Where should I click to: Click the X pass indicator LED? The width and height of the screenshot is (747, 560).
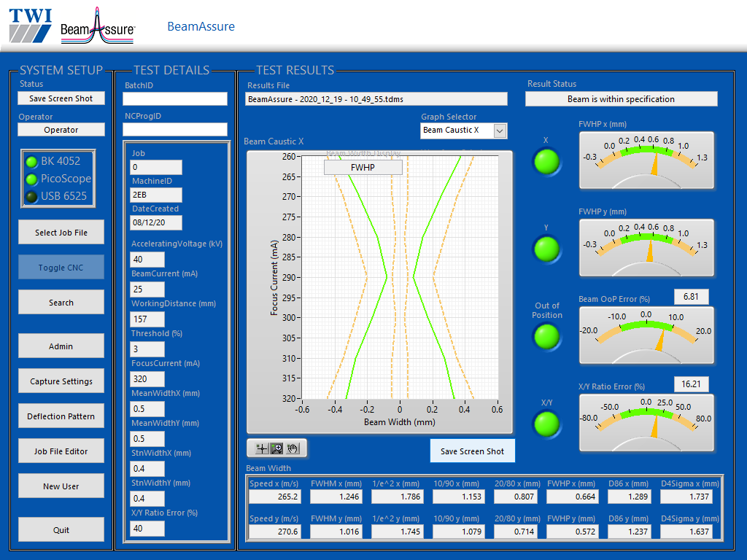pyautogui.click(x=546, y=162)
